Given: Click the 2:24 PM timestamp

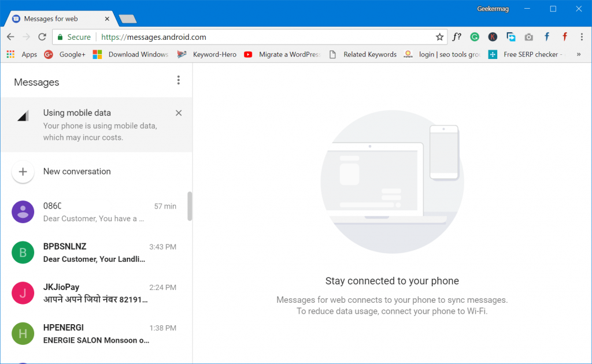Looking at the screenshot, I should (x=162, y=287).
